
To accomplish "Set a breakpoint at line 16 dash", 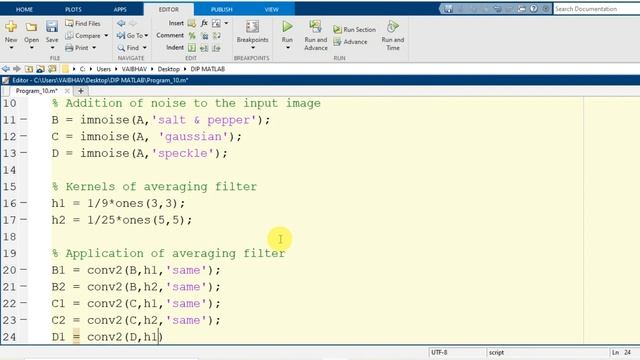I will tap(24, 203).
